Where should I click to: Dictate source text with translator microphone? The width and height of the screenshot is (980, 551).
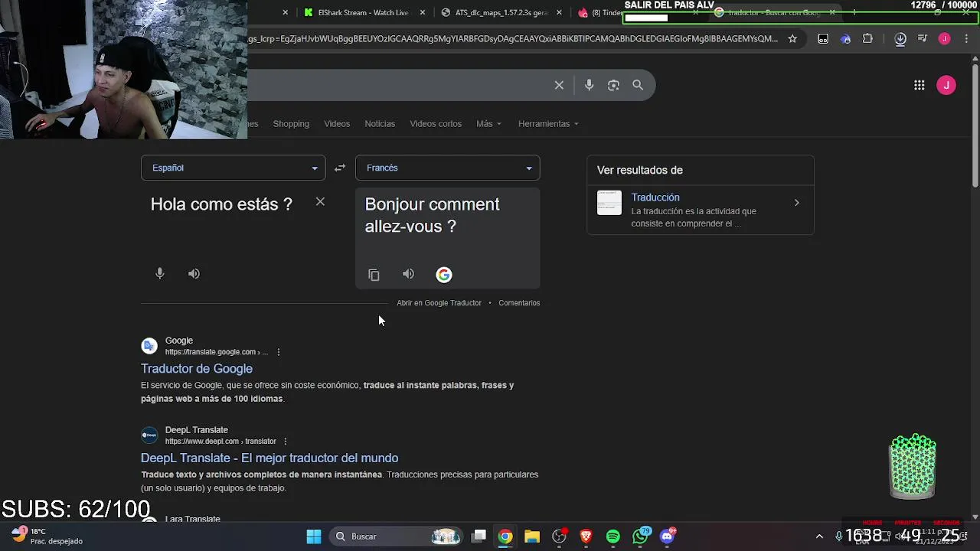click(160, 273)
